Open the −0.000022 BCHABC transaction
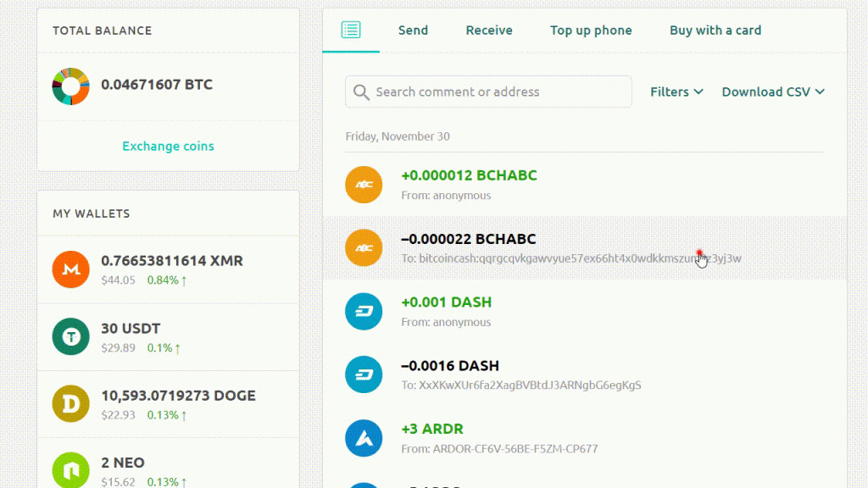868x488 pixels. click(585, 248)
